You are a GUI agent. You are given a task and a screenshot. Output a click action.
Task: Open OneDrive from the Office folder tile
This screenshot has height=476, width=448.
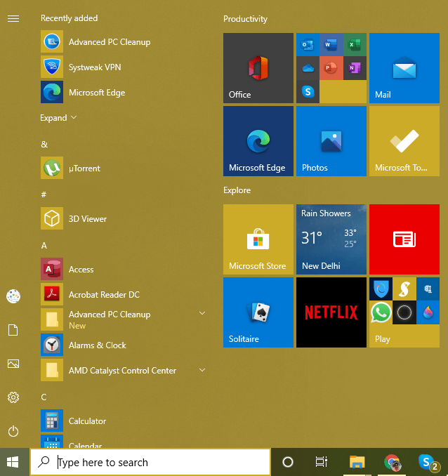[308, 68]
